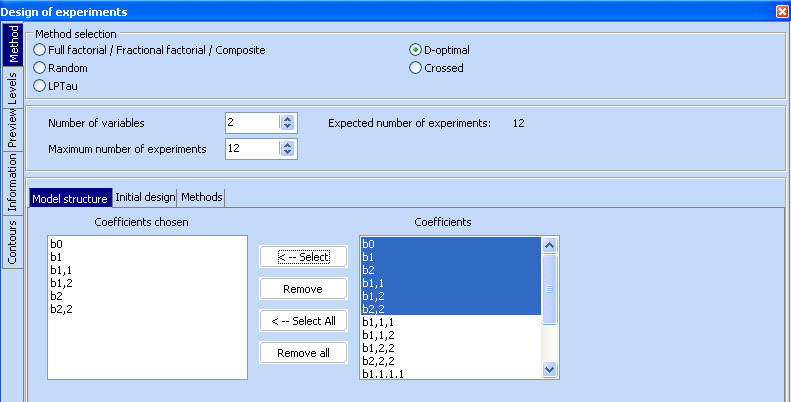The width and height of the screenshot is (791, 402).
Task: Switch to the Initial design tab
Action: (x=145, y=197)
